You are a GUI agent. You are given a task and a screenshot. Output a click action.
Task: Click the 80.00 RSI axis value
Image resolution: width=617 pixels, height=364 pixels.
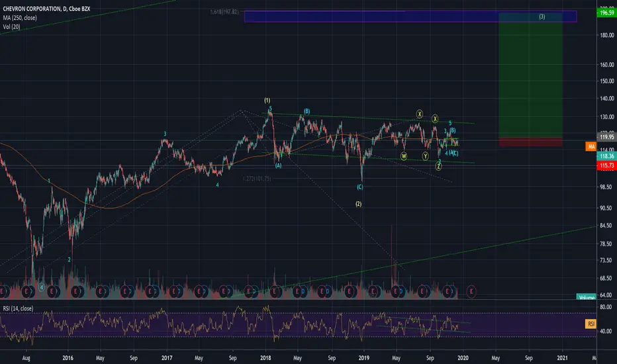(606, 307)
